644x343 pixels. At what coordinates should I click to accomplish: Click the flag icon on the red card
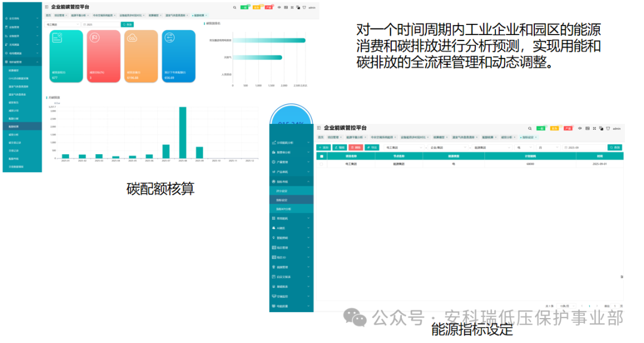[x=95, y=38]
